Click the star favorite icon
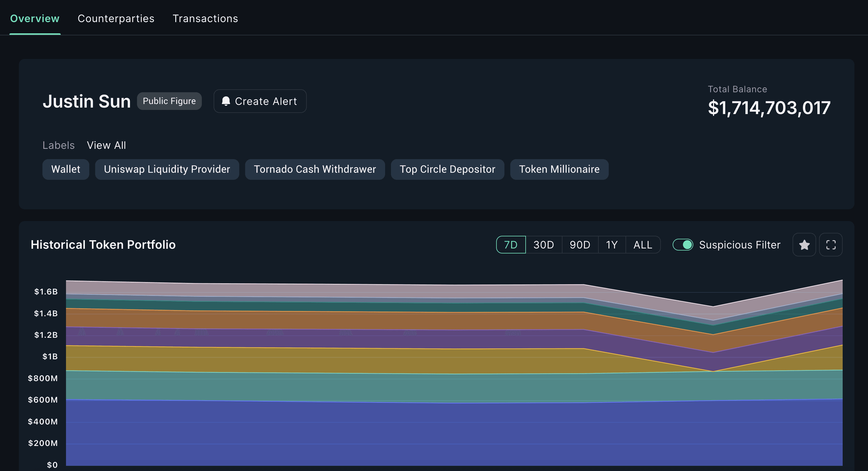Image resolution: width=868 pixels, height=471 pixels. (x=804, y=245)
